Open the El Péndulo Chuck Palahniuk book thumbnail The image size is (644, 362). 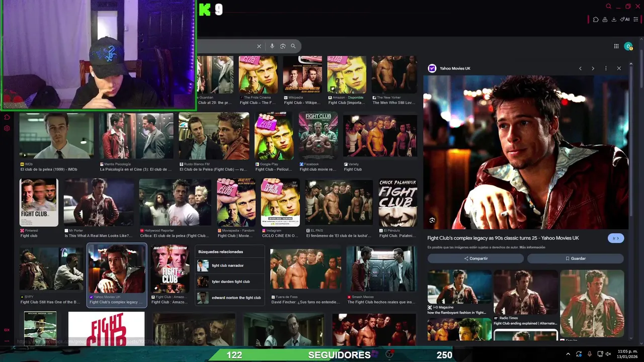[x=398, y=203]
